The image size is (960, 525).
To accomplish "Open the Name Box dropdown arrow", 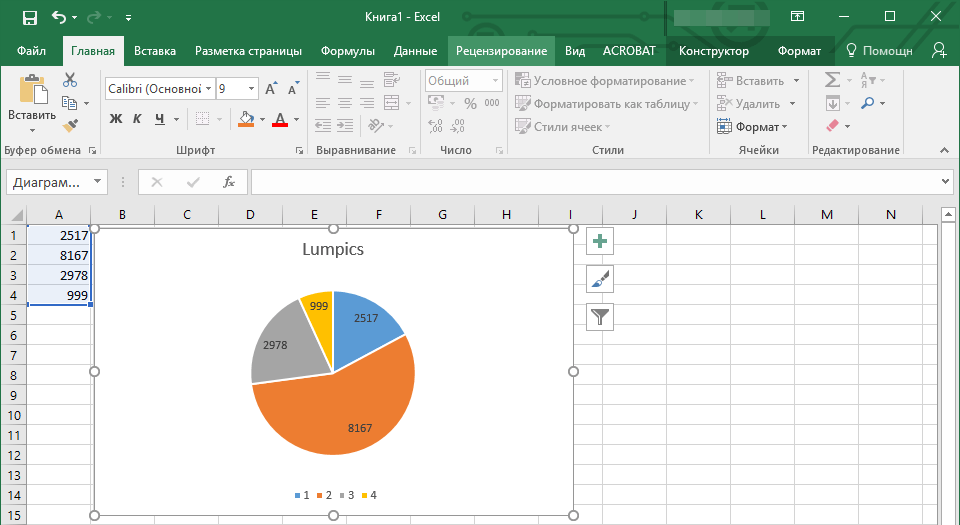I will tap(97, 182).
